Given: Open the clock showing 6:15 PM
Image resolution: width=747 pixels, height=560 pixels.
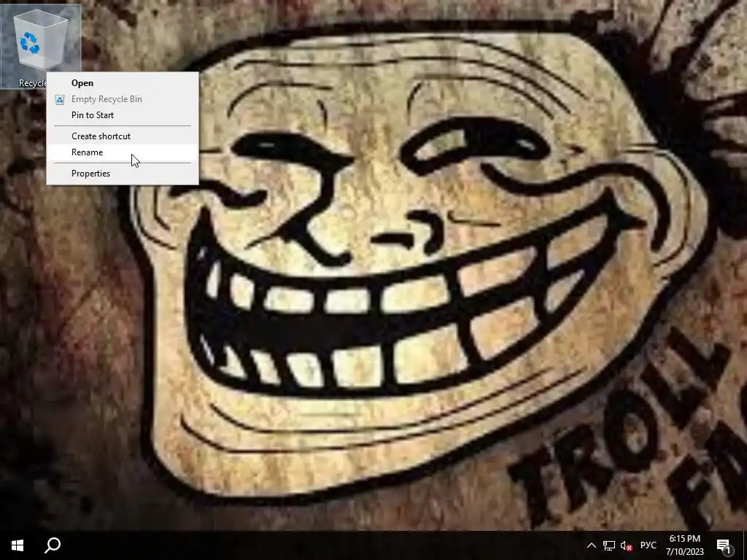Looking at the screenshot, I should (685, 545).
